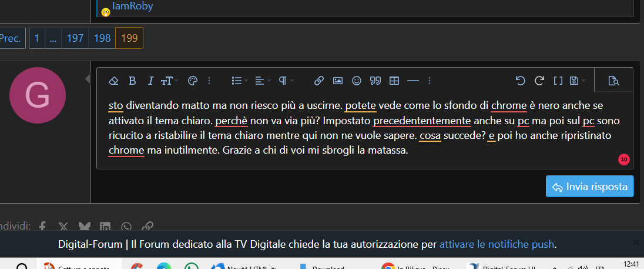Share on LinkedIn
Screen dimensions: 644x269
105,226
